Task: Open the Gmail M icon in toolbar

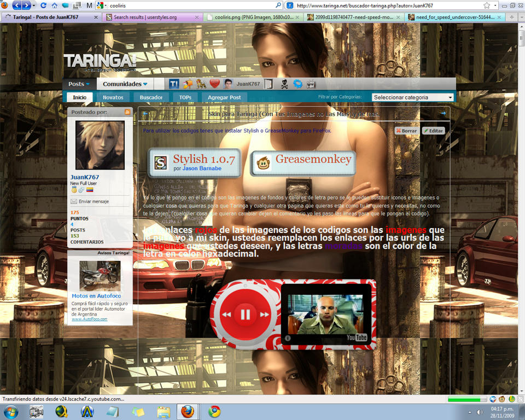Action: pyautogui.click(x=89, y=5)
